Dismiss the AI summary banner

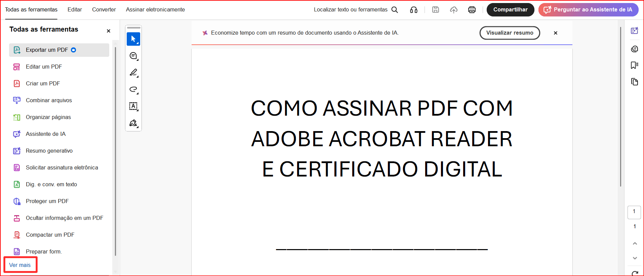[556, 33]
